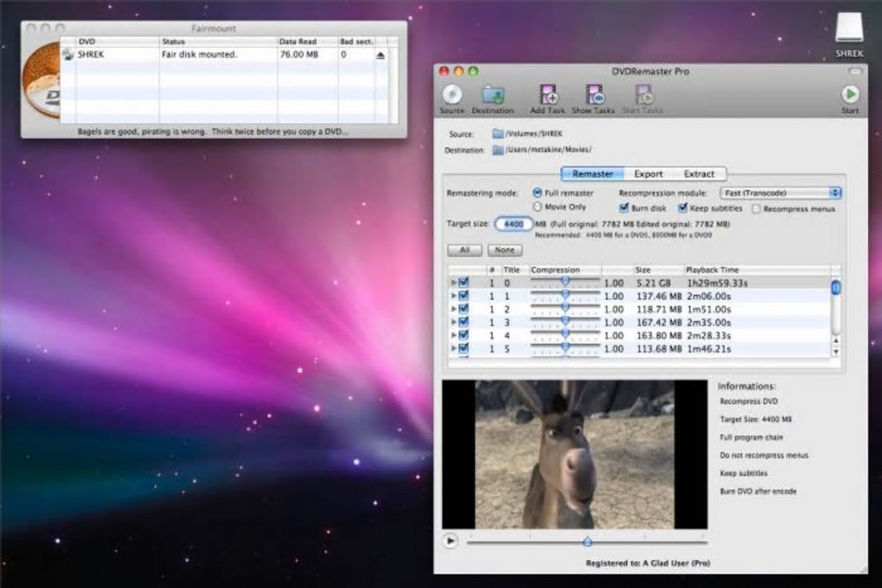Click the green Start icon
882x588 pixels.
tap(850, 94)
